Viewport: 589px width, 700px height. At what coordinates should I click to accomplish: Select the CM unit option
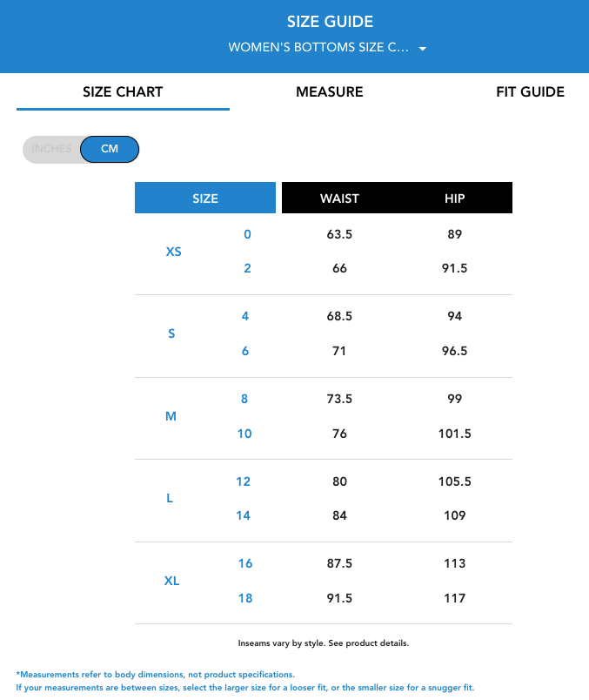point(110,149)
